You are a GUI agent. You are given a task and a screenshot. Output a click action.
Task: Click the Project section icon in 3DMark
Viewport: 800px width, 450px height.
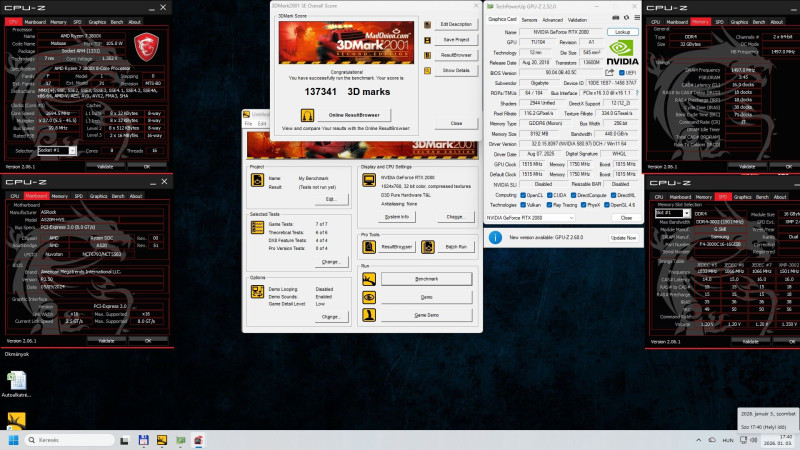coord(257,180)
